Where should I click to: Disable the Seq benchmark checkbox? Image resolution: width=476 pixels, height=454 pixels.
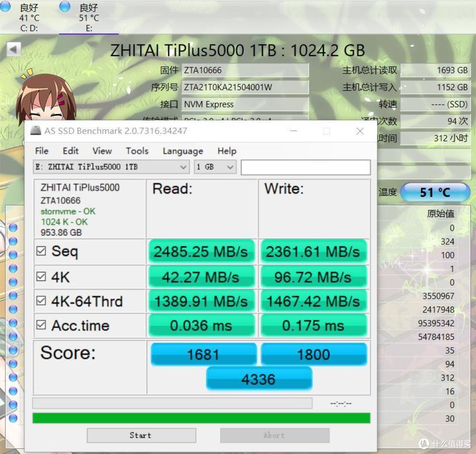click(41, 251)
